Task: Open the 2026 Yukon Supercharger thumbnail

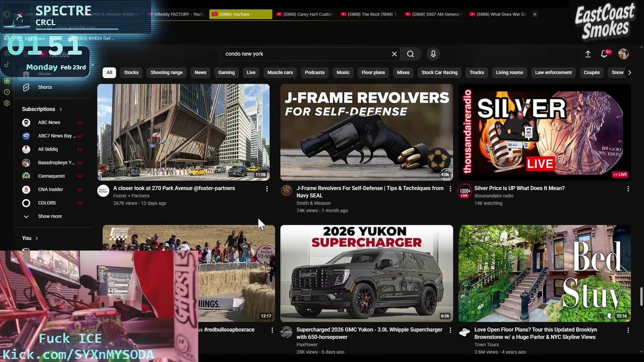Action: [366, 273]
